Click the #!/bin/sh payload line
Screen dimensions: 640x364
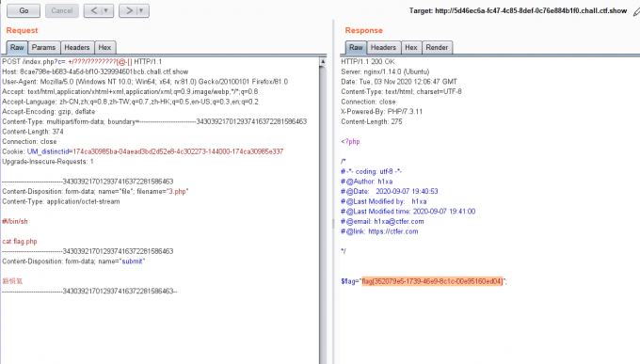(x=15, y=221)
